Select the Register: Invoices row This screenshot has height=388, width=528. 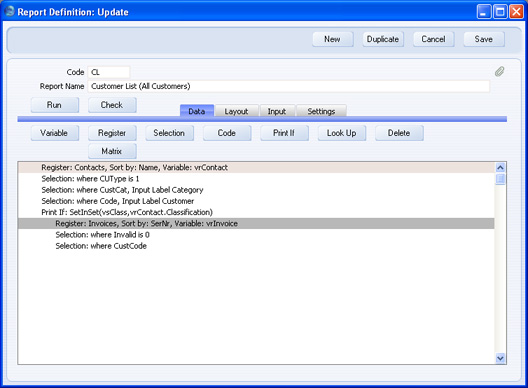click(256, 223)
